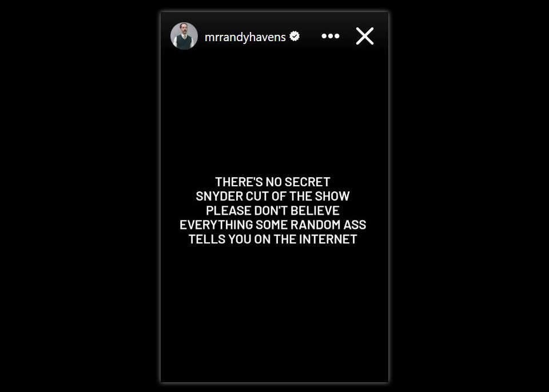Click the line "THERE'S NO SECRET"
This screenshot has height=392, width=549.
point(273,182)
